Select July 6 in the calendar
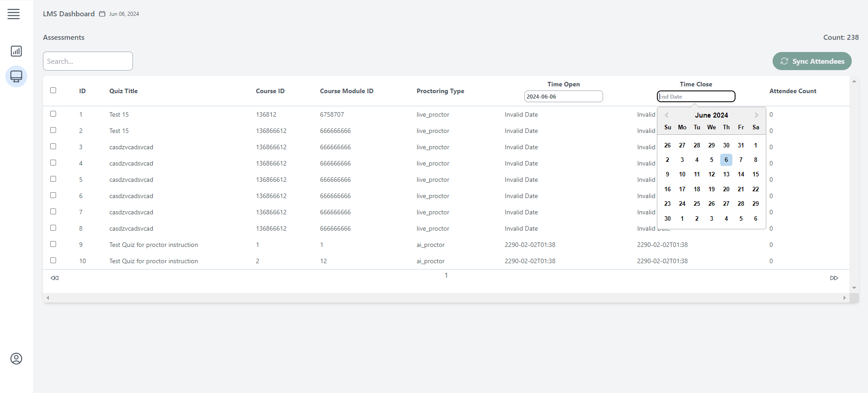The image size is (868, 393). [755, 218]
